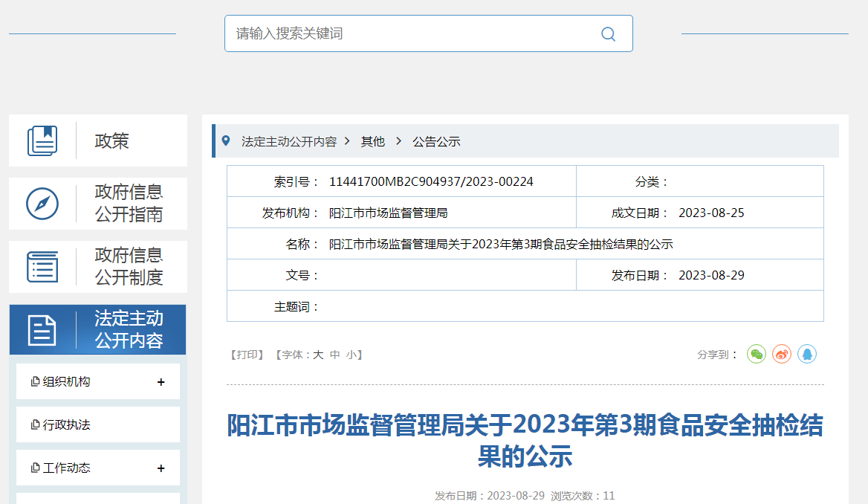Click the 索引号： label
The width and height of the screenshot is (868, 504).
pos(297,181)
